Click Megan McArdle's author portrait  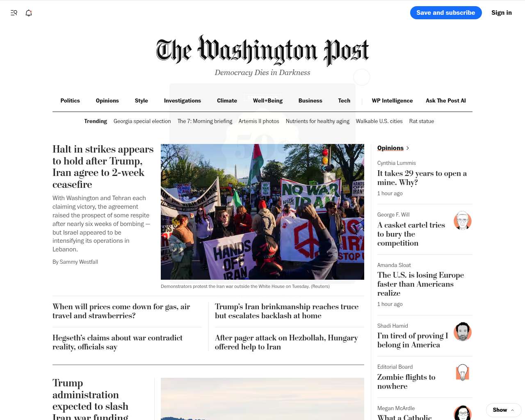(x=463, y=413)
